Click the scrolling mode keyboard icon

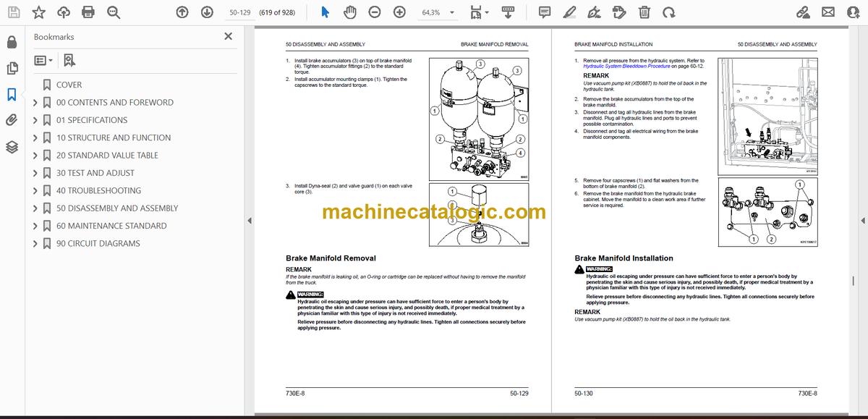(x=507, y=12)
